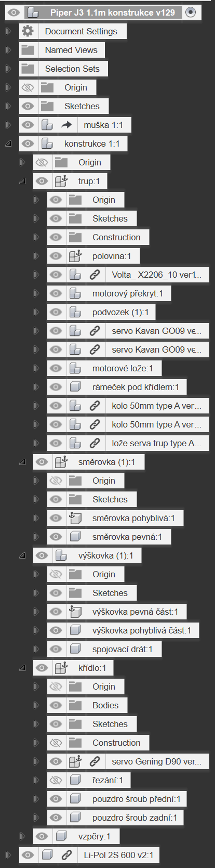The image size is (215, 868).
Task: Toggle visibility of the top-level Sketches folder
Action: coord(28,106)
